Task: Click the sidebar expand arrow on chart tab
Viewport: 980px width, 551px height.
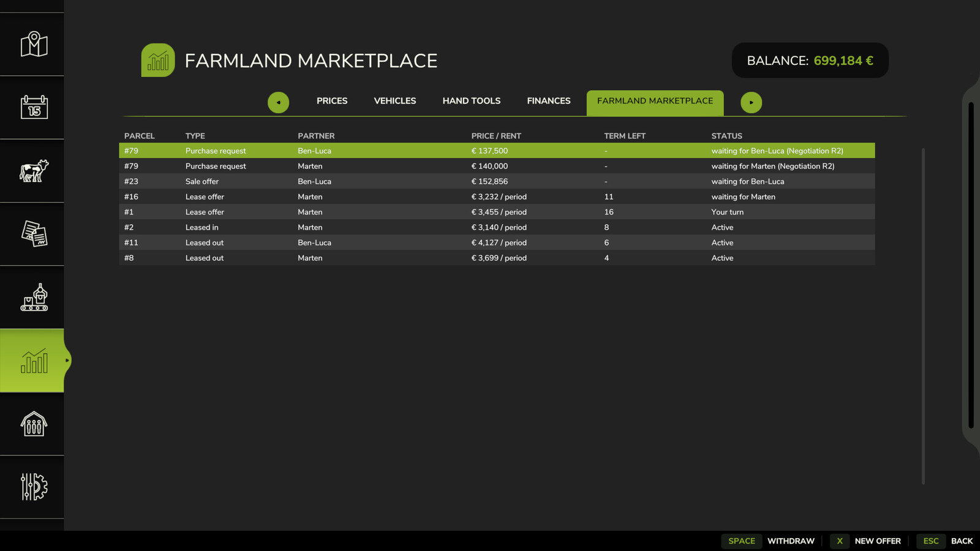Action: (x=67, y=361)
